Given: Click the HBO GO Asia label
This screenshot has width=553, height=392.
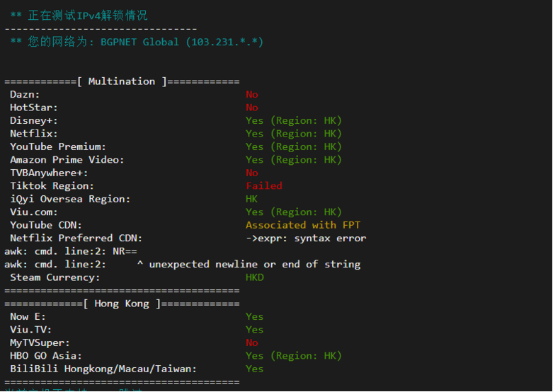Looking at the screenshot, I should [x=46, y=356].
